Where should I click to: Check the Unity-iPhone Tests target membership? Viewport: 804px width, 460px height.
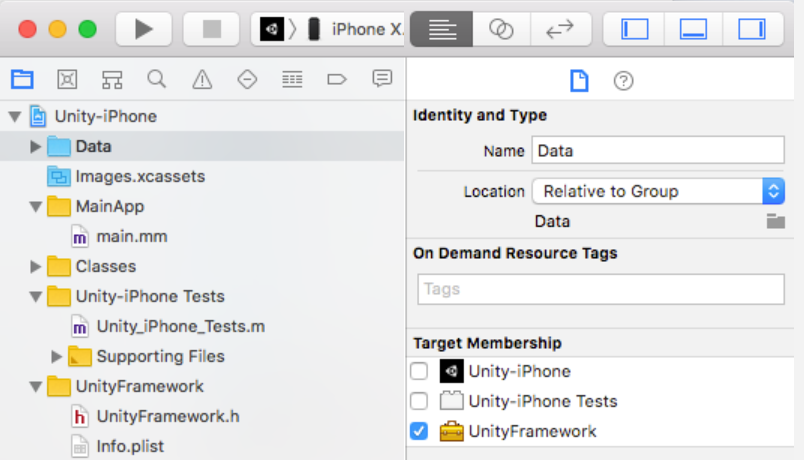[x=419, y=401]
